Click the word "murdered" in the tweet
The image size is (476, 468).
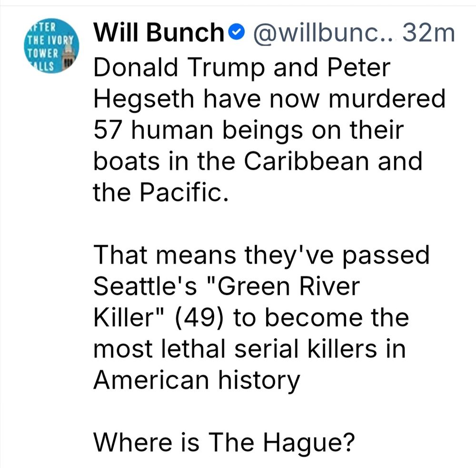point(387,98)
